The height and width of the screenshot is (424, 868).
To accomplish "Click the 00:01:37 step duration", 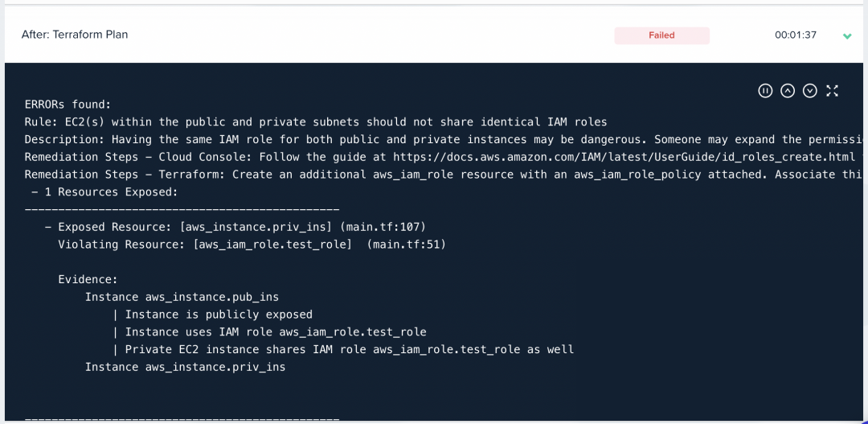I will tap(796, 35).
